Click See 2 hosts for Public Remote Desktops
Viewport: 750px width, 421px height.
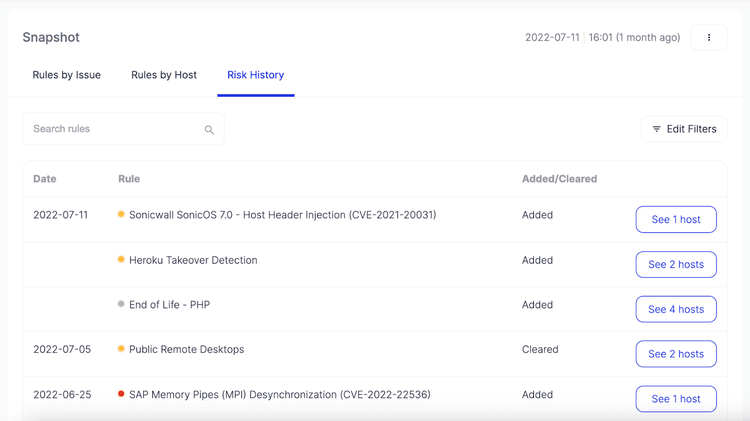tap(676, 354)
